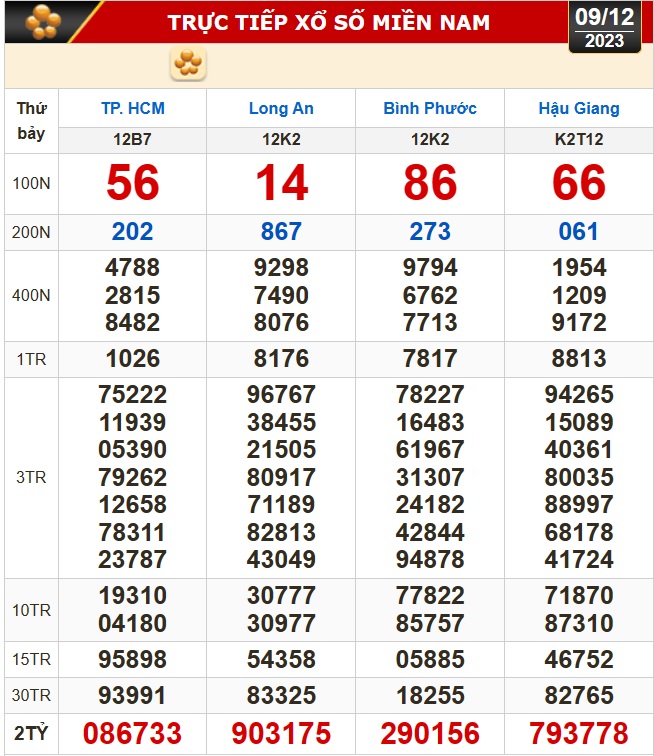Click the 100N prize label
The height and width of the screenshot is (756, 654).
tap(31, 183)
